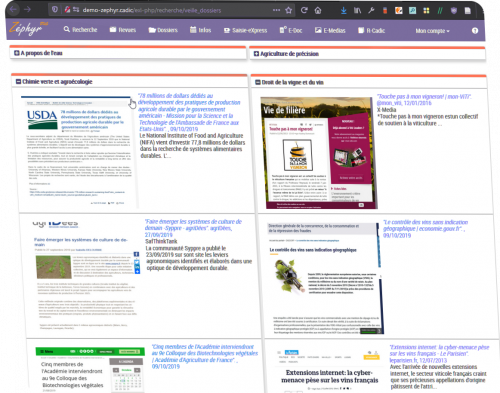Open the Recherche menu item
The height and width of the screenshot is (393, 500).
80,30
